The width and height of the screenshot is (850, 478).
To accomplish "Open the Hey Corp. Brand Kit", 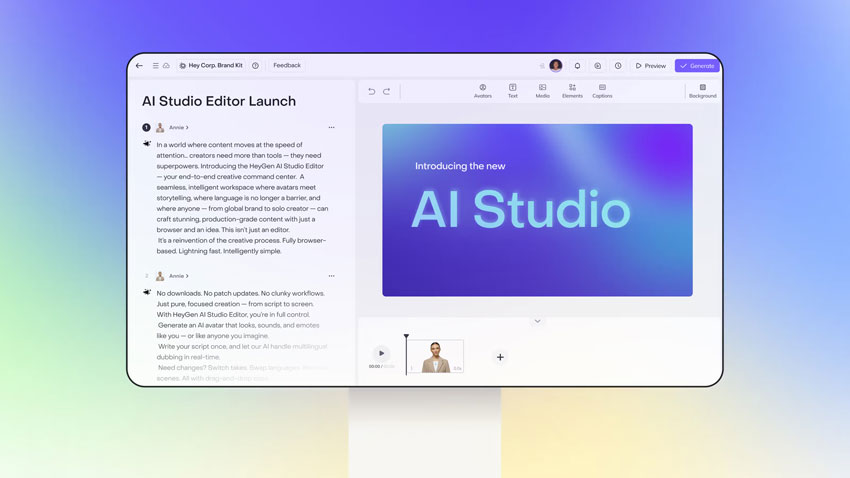I will pyautogui.click(x=211, y=66).
